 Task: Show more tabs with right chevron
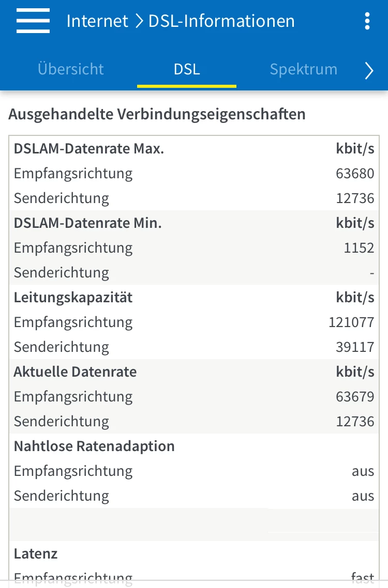(x=369, y=71)
